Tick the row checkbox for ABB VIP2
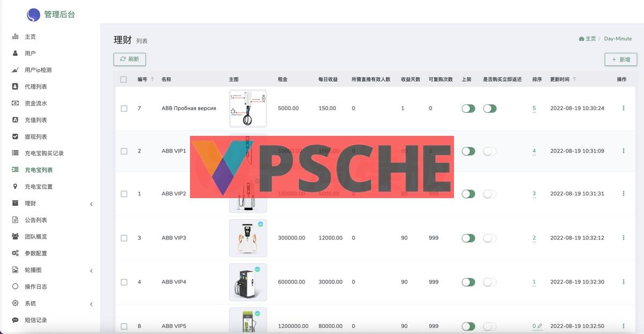Screen dimensions: 644x334 (x=123, y=194)
